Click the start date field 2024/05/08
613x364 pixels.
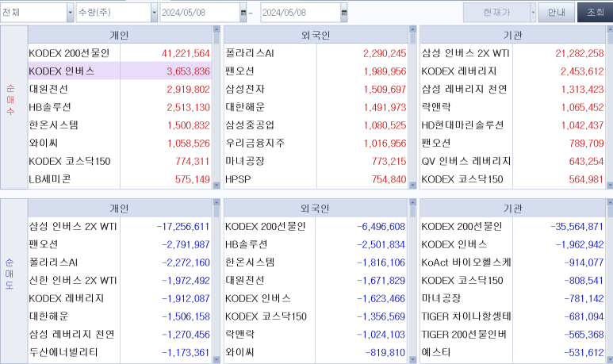(x=200, y=13)
